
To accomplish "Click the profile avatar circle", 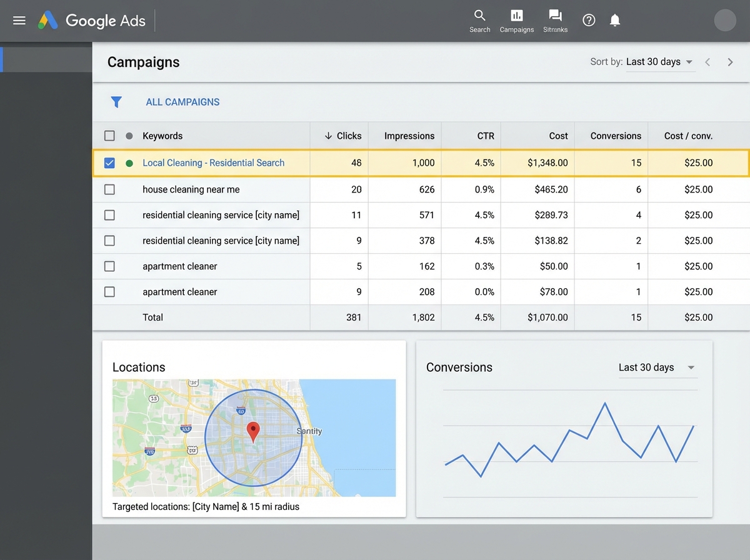I will tap(725, 20).
